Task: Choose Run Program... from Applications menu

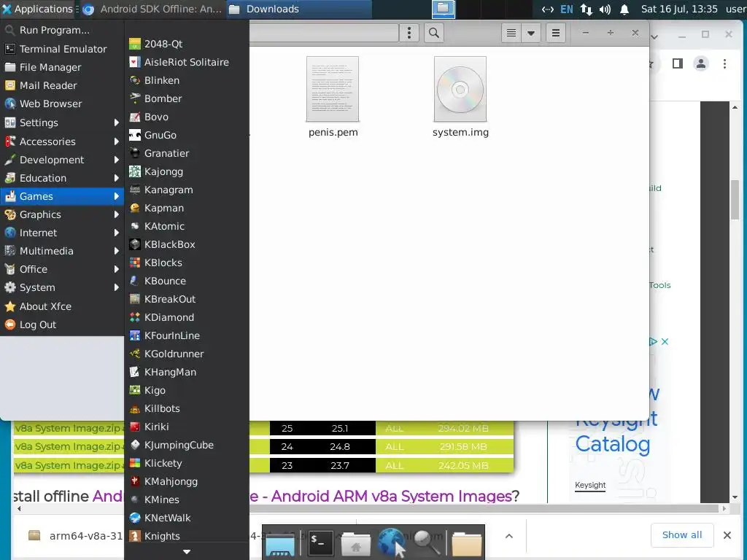Action: click(x=62, y=30)
